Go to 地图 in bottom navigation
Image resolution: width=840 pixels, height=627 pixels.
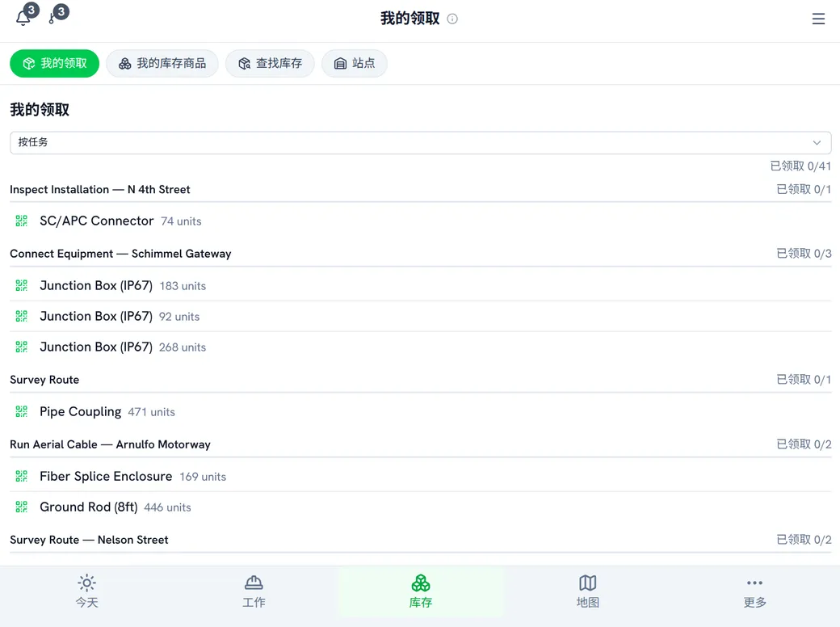(588, 591)
